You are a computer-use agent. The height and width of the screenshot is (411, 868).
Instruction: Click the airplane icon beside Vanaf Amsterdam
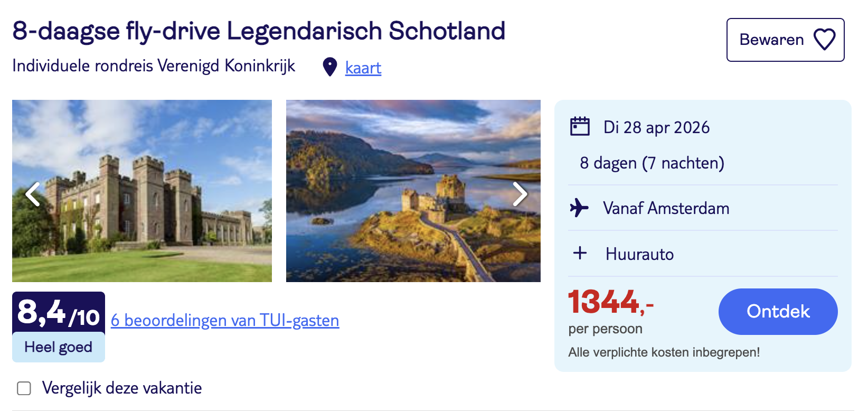(x=579, y=208)
